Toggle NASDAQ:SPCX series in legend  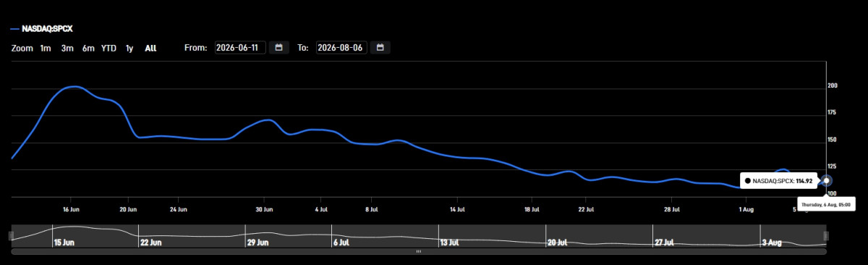pos(42,28)
